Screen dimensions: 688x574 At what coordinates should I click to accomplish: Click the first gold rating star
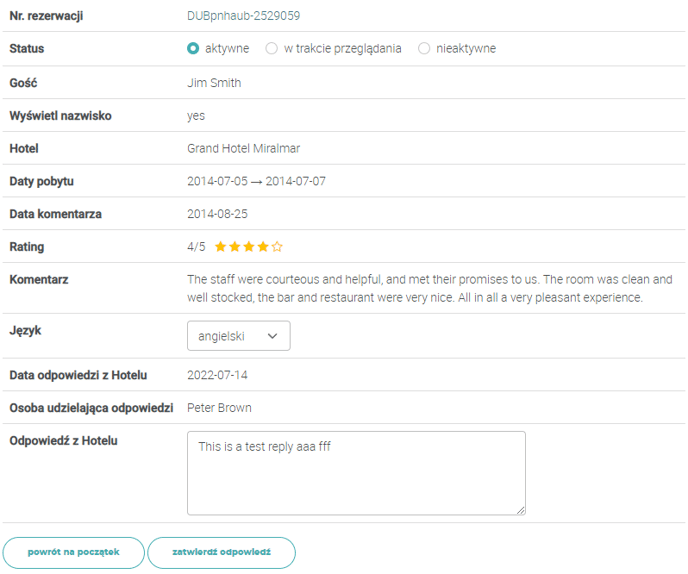220,247
